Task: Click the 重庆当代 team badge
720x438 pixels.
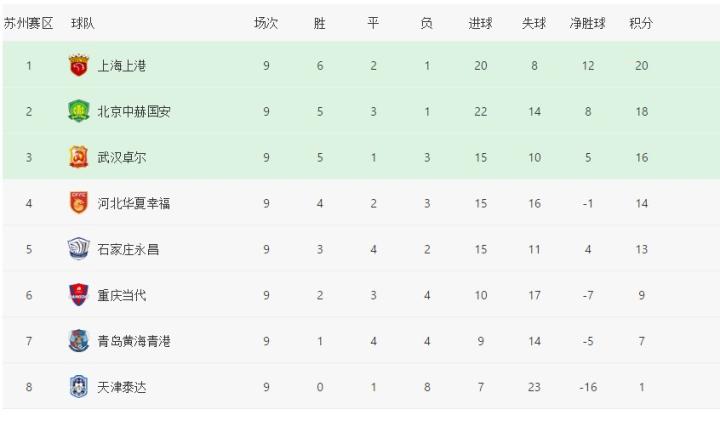Action: click(x=78, y=295)
